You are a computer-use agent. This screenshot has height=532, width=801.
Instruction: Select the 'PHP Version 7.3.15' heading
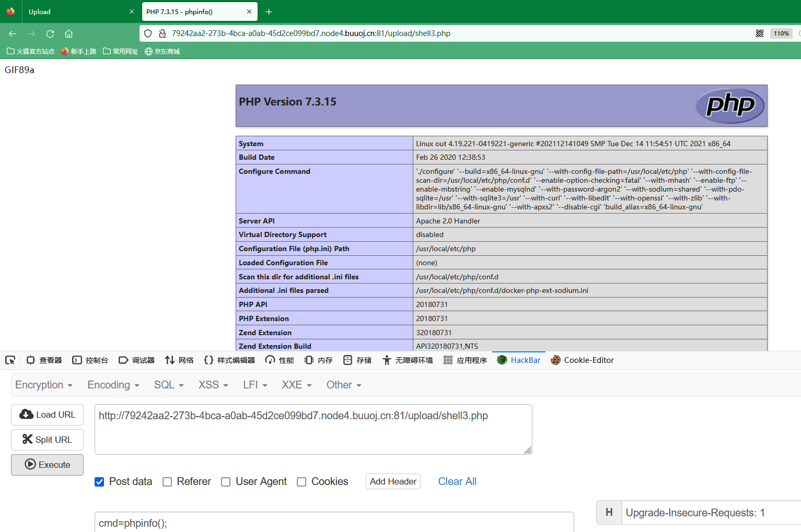click(x=287, y=102)
